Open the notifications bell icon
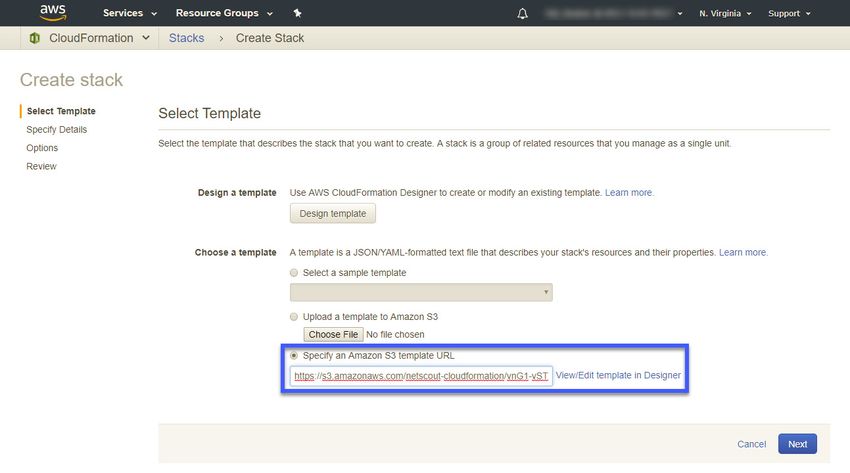Image resolution: width=850 pixels, height=473 pixels. (x=522, y=14)
